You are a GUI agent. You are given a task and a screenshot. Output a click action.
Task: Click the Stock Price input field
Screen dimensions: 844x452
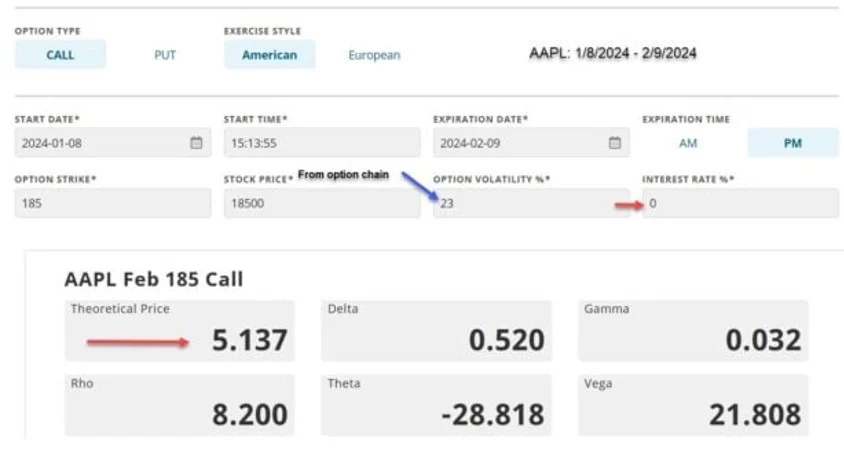pyautogui.click(x=322, y=203)
